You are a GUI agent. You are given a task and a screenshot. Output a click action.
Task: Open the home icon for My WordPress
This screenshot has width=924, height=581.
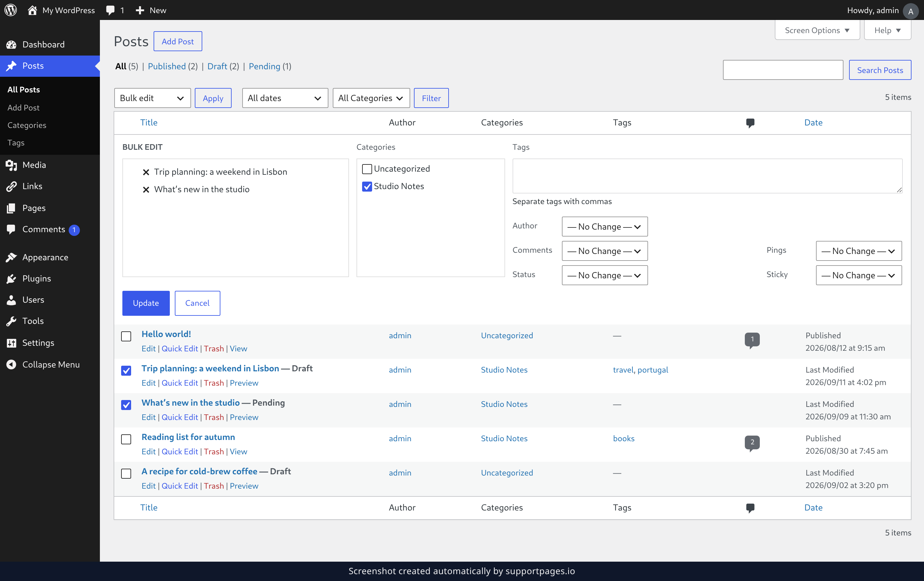(x=32, y=10)
